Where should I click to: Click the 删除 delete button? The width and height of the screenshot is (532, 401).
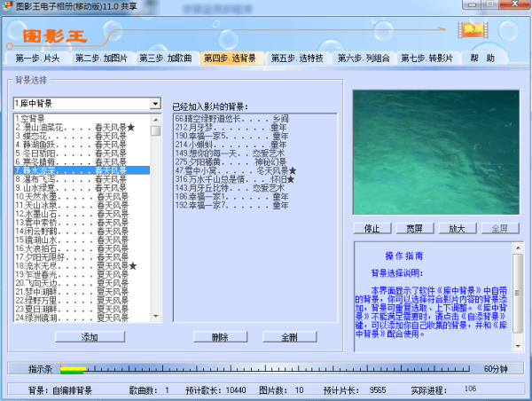click(x=220, y=337)
